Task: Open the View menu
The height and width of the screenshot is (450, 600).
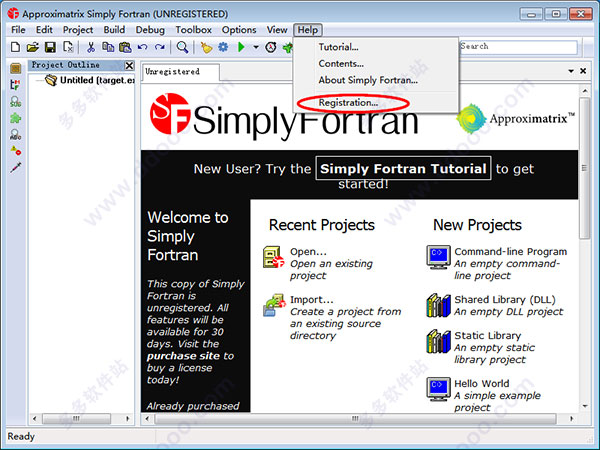Action: click(277, 30)
